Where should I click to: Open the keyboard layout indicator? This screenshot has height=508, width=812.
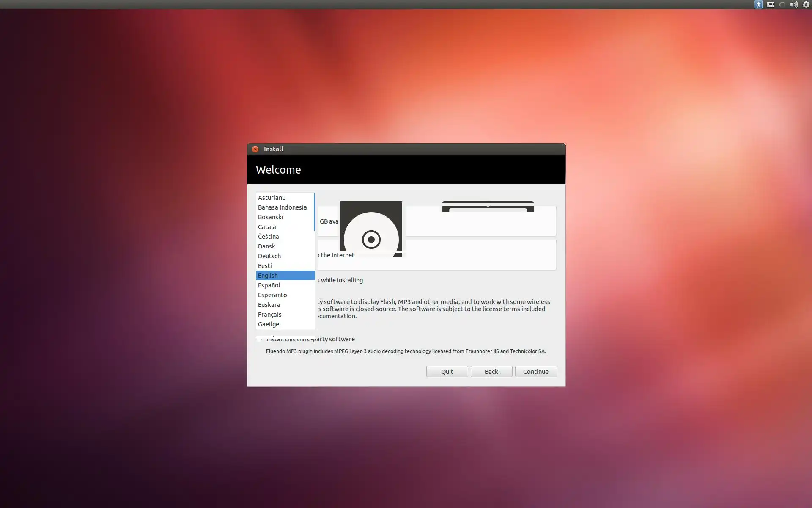pos(771,5)
